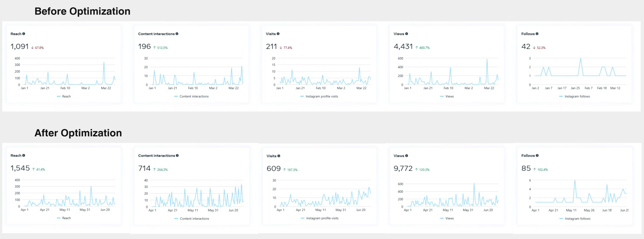This screenshot has height=239, width=644.
Task: Click Reach info icon in the 1,545 card
Action: point(24,156)
